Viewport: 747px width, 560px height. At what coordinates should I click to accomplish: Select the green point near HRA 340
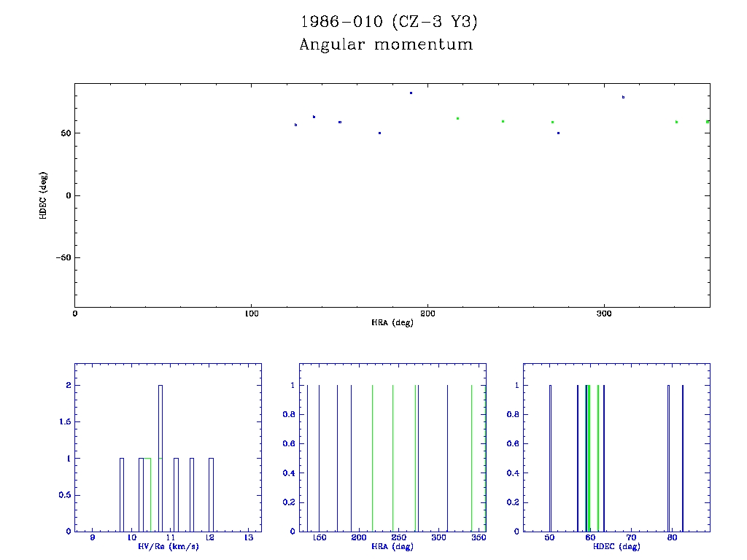[x=676, y=122]
